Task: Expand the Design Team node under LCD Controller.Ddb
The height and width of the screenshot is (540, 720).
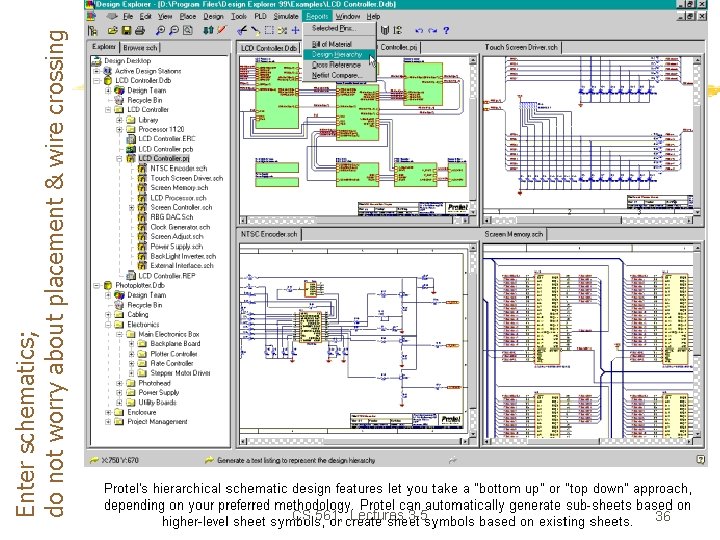Action: 108,90
